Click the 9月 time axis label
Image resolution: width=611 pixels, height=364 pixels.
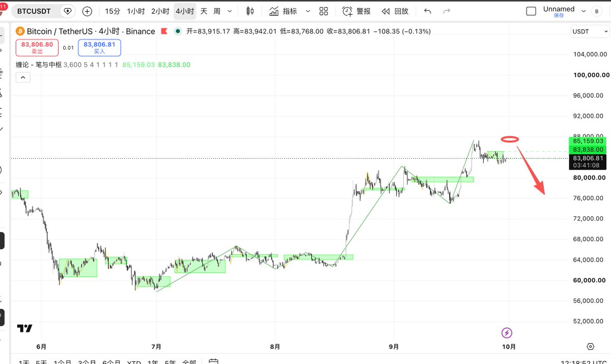click(x=394, y=347)
